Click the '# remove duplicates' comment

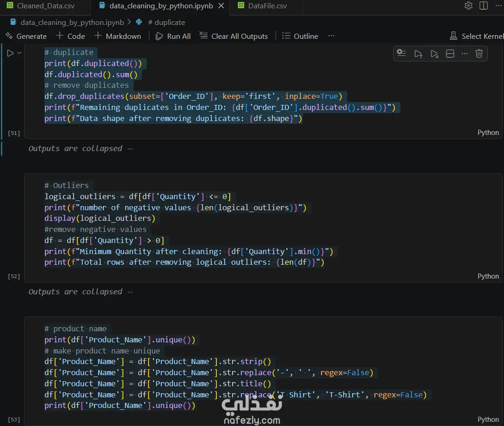tap(86, 85)
